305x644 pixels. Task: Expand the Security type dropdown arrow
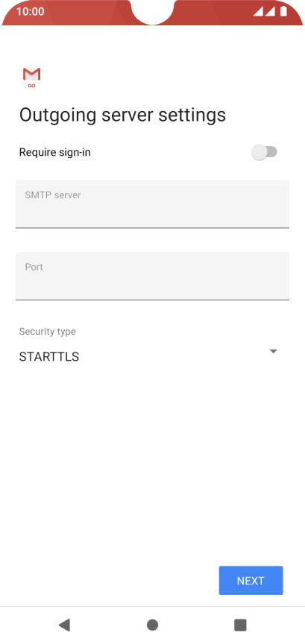pos(273,351)
